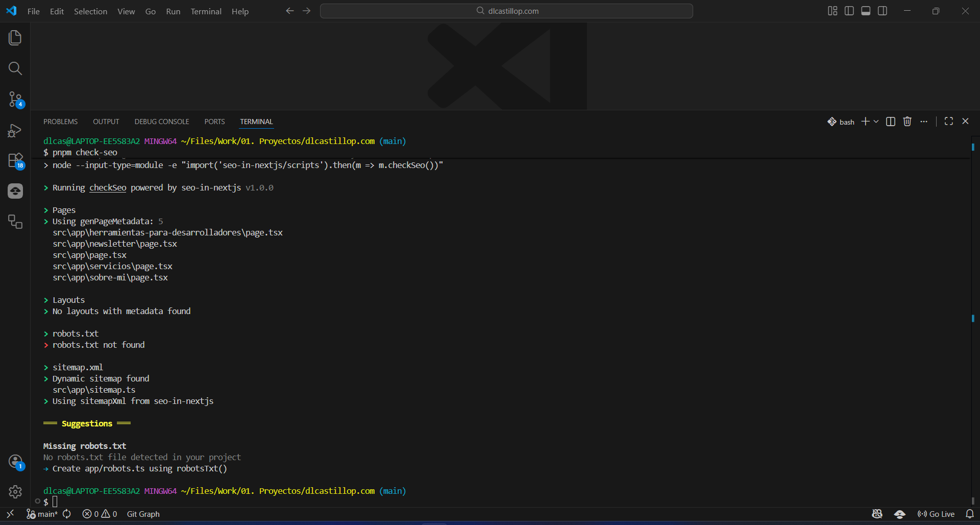Image resolution: width=980 pixels, height=525 pixels.
Task: Expand the new terminal launch profile dropdown
Action: click(x=876, y=122)
